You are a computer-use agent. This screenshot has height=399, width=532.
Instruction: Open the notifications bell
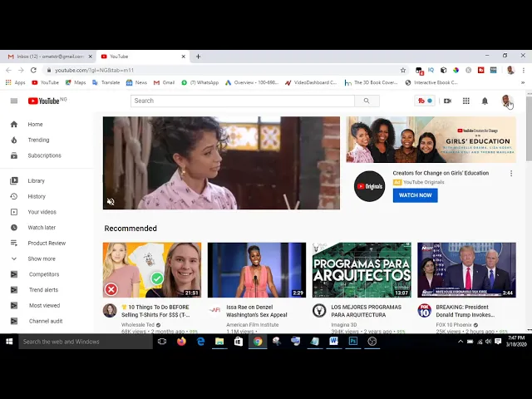pos(485,101)
